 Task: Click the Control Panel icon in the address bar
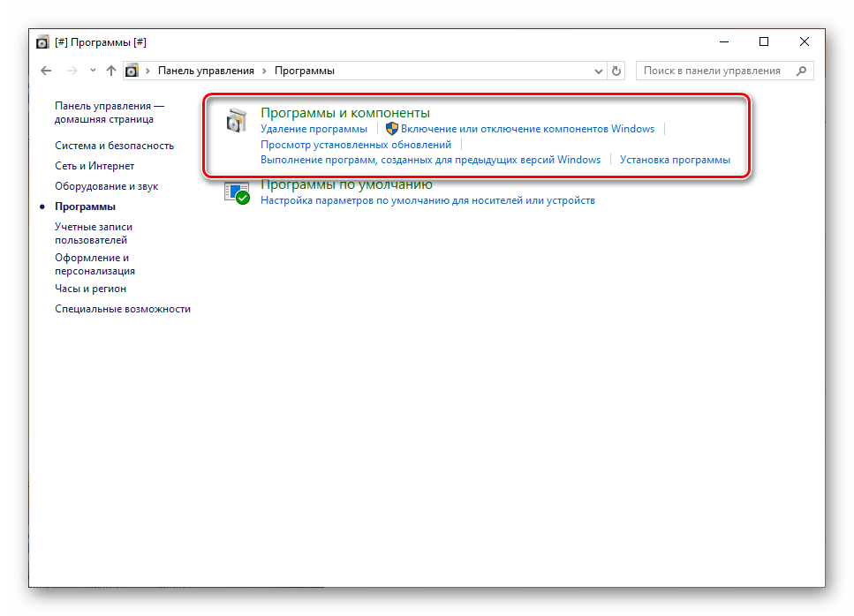[x=132, y=71]
